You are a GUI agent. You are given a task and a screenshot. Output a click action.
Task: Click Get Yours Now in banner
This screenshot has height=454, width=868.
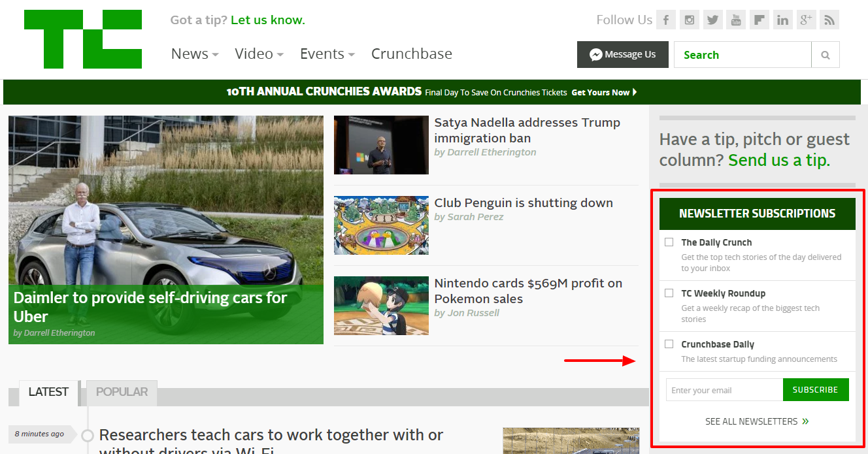click(604, 92)
